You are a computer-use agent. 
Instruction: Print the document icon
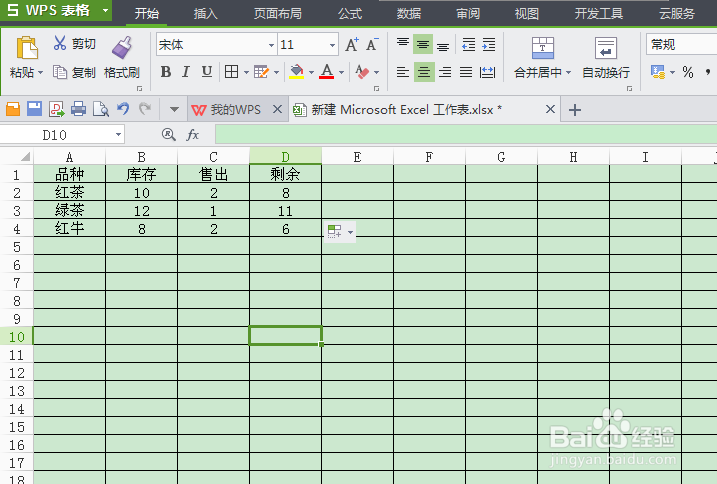click(x=79, y=109)
